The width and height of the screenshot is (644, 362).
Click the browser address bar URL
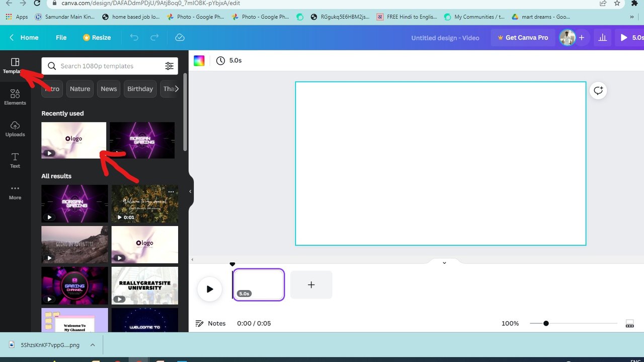pyautogui.click(x=151, y=3)
